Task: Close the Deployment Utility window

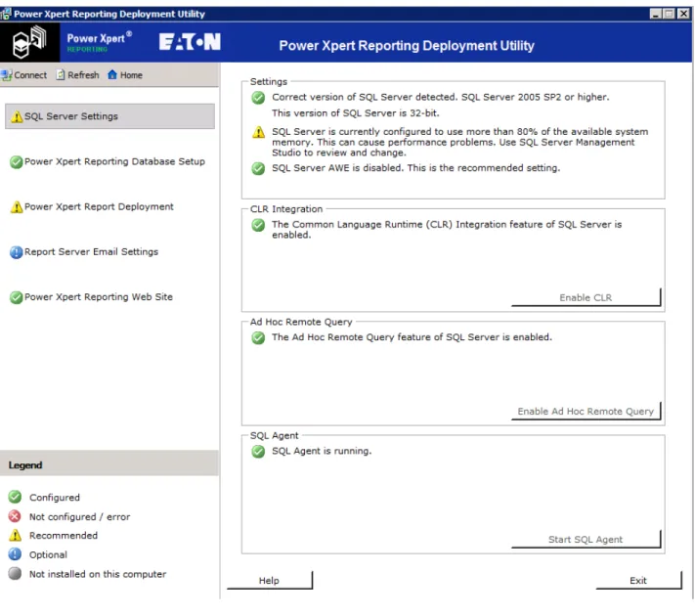Action: tap(684, 14)
